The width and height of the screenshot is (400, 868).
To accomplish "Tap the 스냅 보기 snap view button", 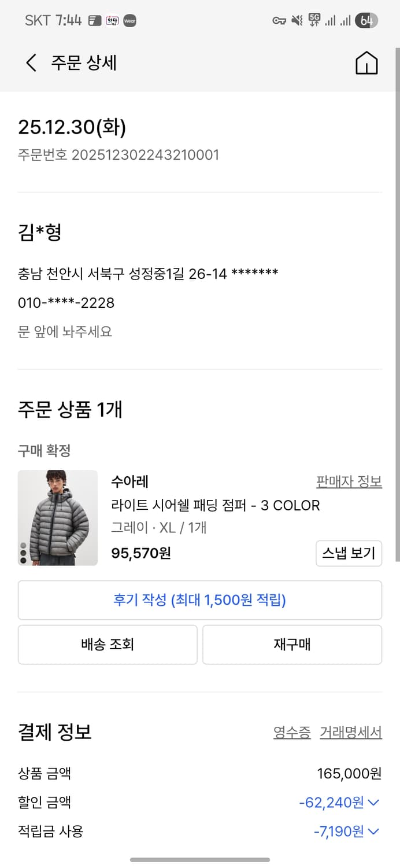I will coord(349,553).
